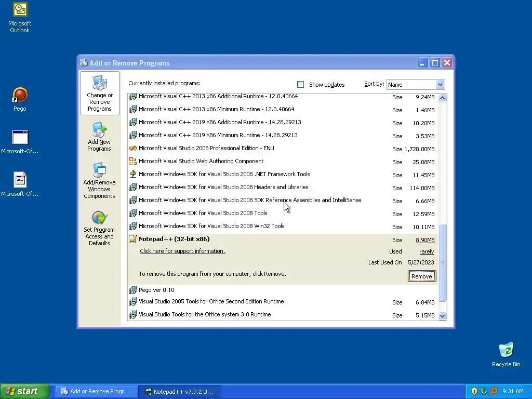Click program list scrollbar up arrow
Viewport: 532px width, 399px height.
click(442, 98)
